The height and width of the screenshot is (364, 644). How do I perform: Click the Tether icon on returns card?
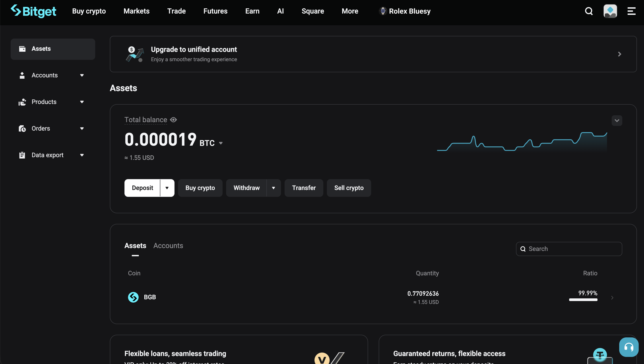click(600, 355)
